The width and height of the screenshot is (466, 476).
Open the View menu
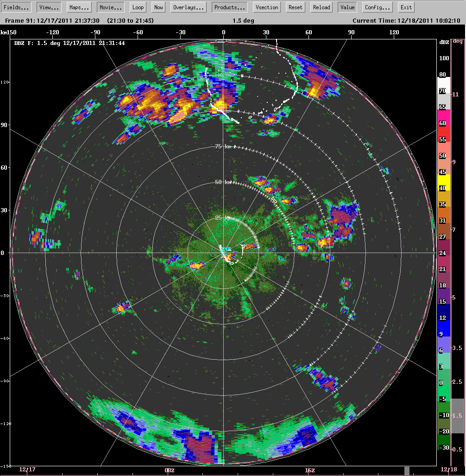[x=48, y=7]
